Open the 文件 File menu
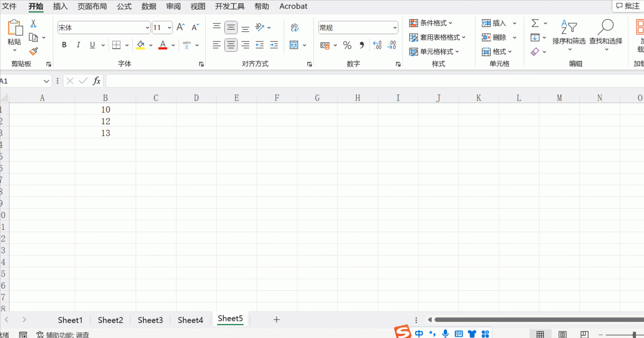 click(10, 6)
